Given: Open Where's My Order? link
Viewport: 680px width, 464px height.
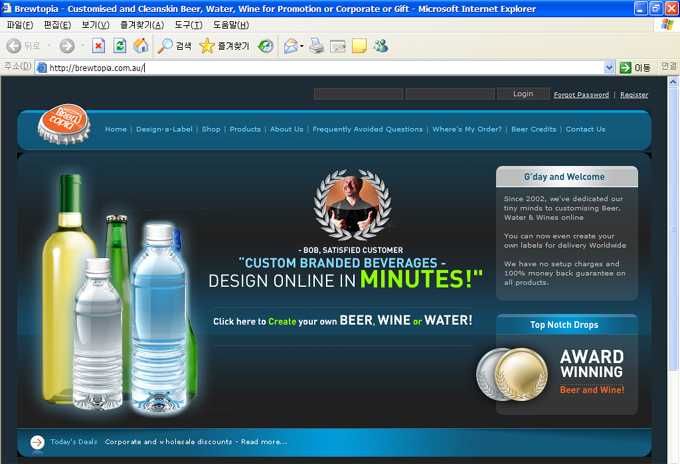Looking at the screenshot, I should [467, 129].
